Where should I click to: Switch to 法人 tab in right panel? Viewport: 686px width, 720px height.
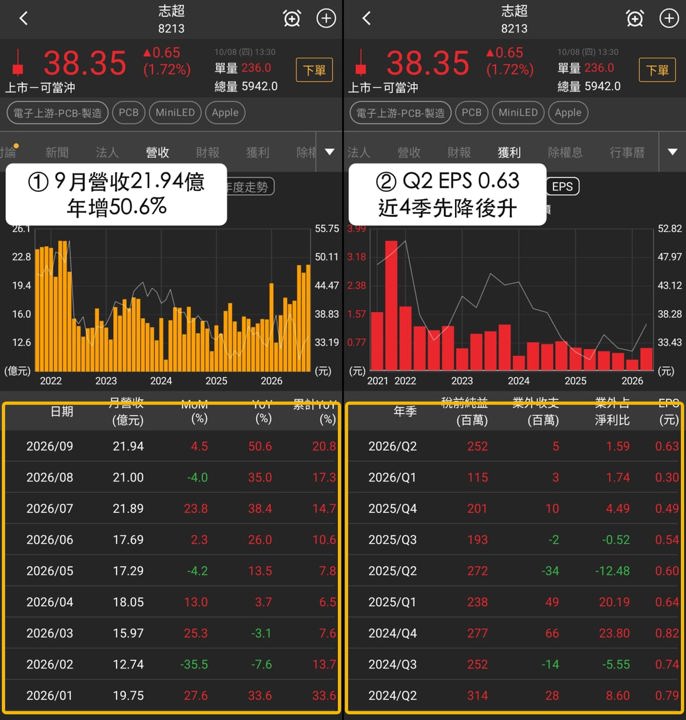coord(359,152)
